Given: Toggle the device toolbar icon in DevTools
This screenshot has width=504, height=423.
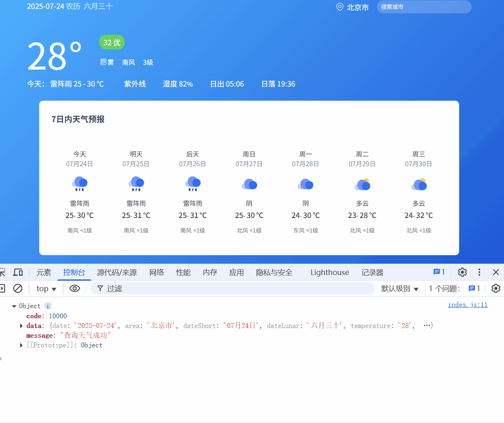Looking at the screenshot, I should [x=18, y=272].
